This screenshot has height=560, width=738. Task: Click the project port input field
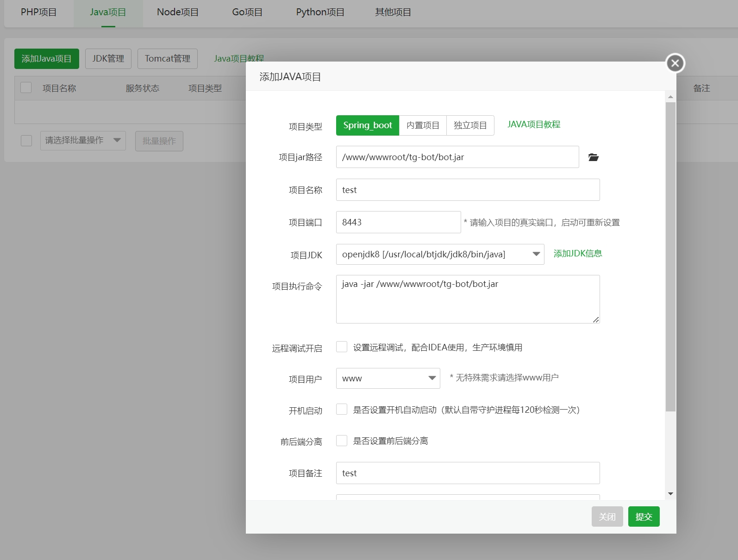click(x=398, y=222)
